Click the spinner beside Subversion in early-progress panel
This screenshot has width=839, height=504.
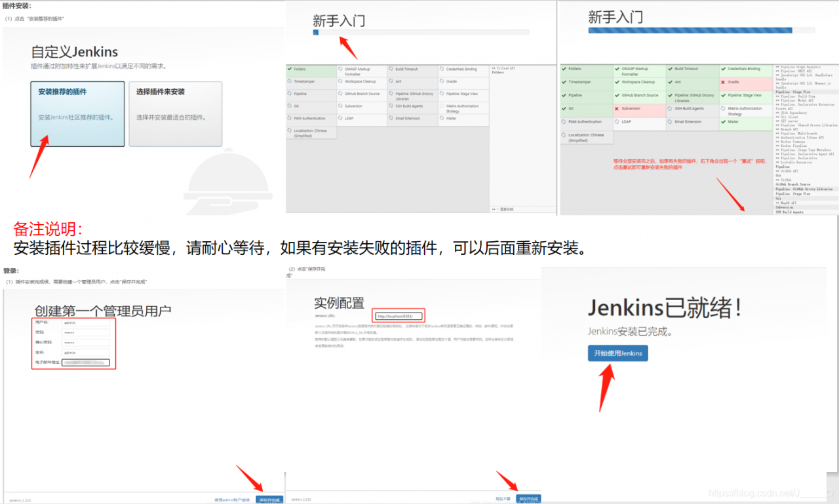(x=341, y=106)
